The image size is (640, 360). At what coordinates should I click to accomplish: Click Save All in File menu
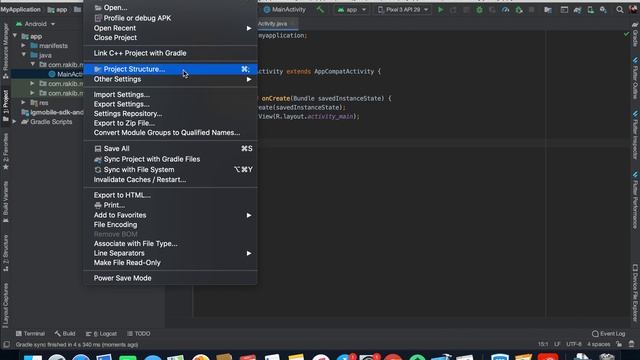coord(171,149)
